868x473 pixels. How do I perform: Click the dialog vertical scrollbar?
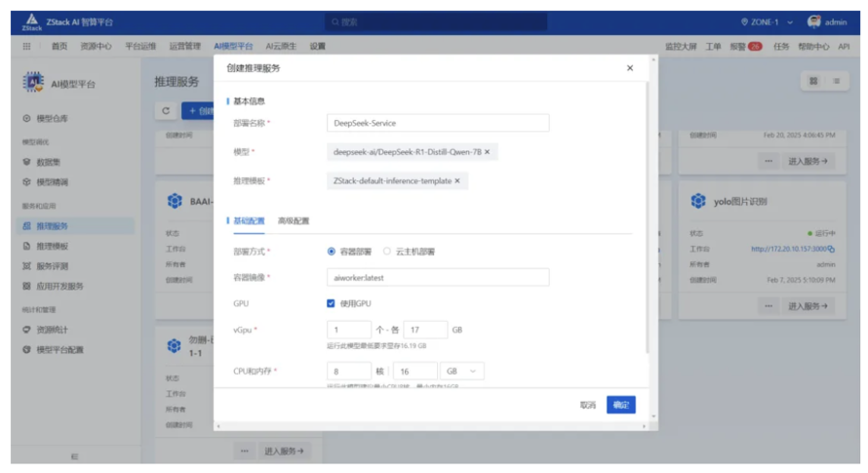647,217
